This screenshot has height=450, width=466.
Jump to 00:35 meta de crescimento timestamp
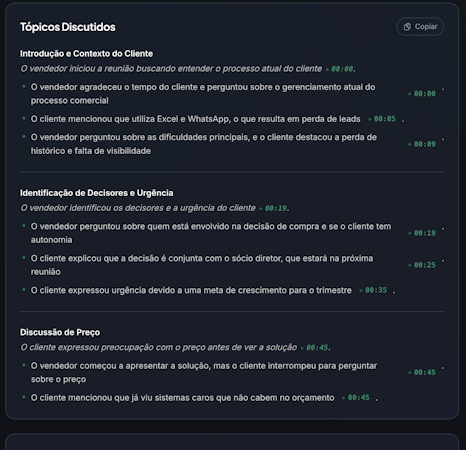coord(373,290)
